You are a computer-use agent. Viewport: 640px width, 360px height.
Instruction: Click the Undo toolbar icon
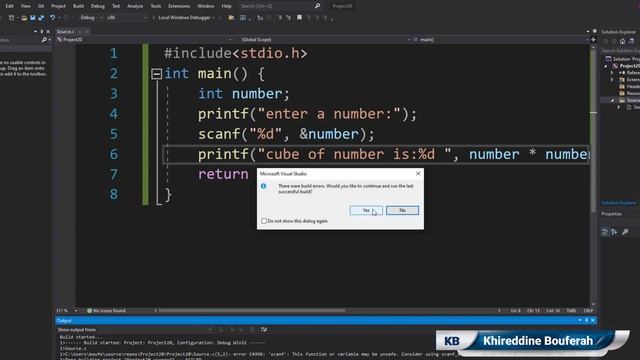coord(52,18)
